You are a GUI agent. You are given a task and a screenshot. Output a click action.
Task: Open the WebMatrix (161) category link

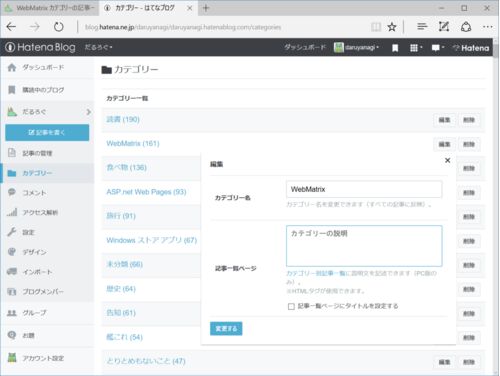click(x=133, y=143)
